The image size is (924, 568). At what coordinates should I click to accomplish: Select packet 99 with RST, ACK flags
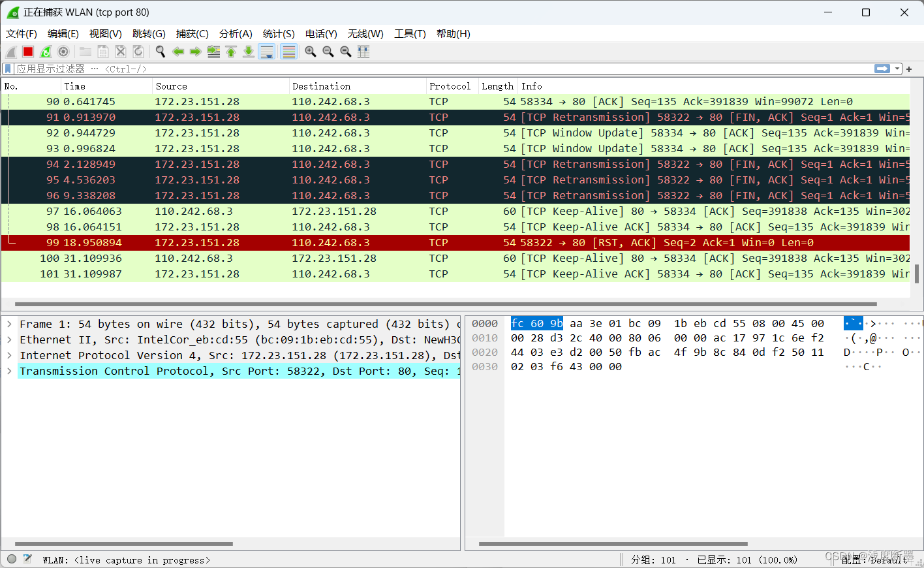coord(455,243)
